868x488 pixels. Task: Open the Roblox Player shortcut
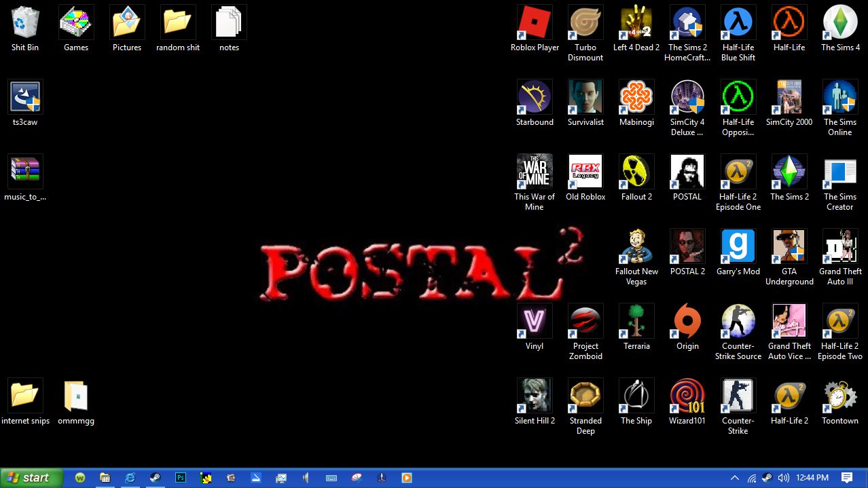tap(535, 22)
